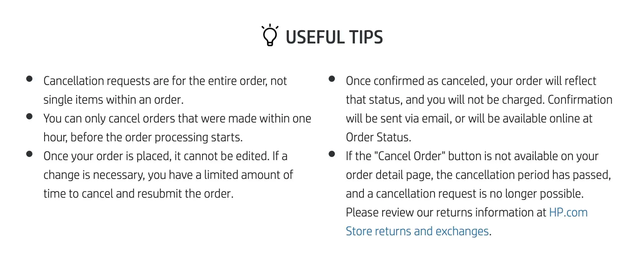This screenshot has width=644, height=267.
Task: Click "the cancellation period has passed" text
Action: pos(523,175)
